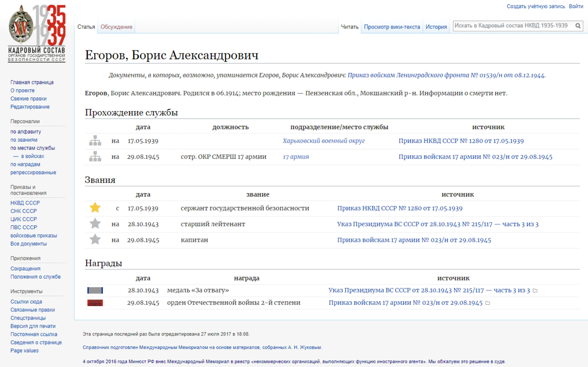The width and height of the screenshot is (588, 367).
Task: Click the heading "Егоров, Борис Александрович"
Action: point(171,55)
